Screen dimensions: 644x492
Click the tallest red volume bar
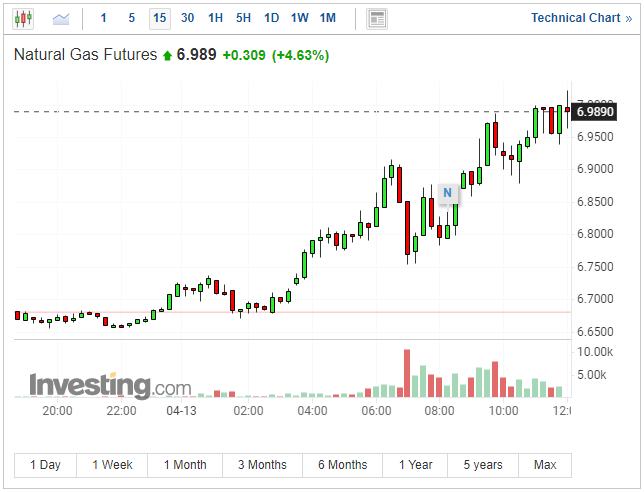[x=407, y=373]
